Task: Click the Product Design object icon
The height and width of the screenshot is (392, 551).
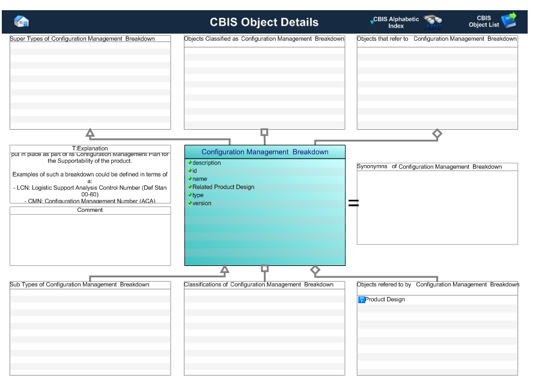Action: point(361,300)
